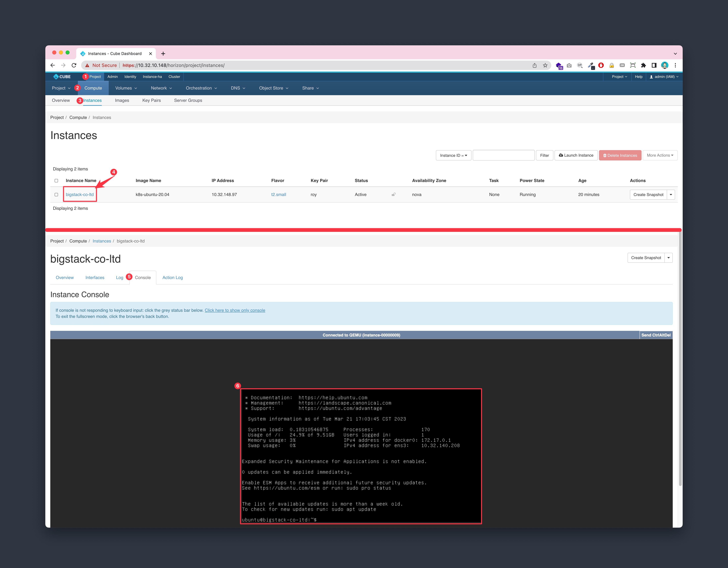Open the t2.small flavor link

[279, 195]
